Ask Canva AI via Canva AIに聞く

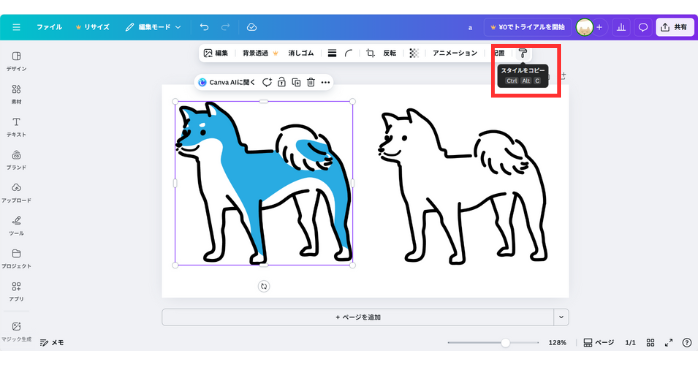point(227,82)
